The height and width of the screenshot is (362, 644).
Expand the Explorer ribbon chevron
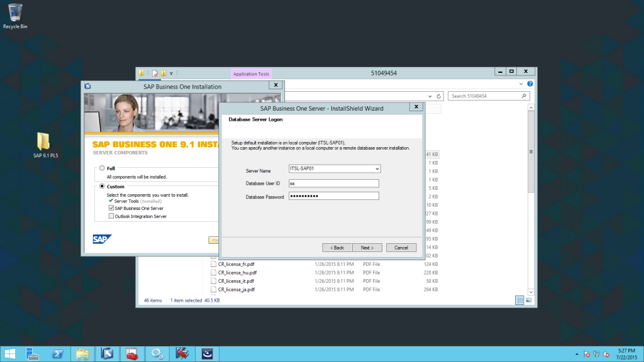point(521,84)
